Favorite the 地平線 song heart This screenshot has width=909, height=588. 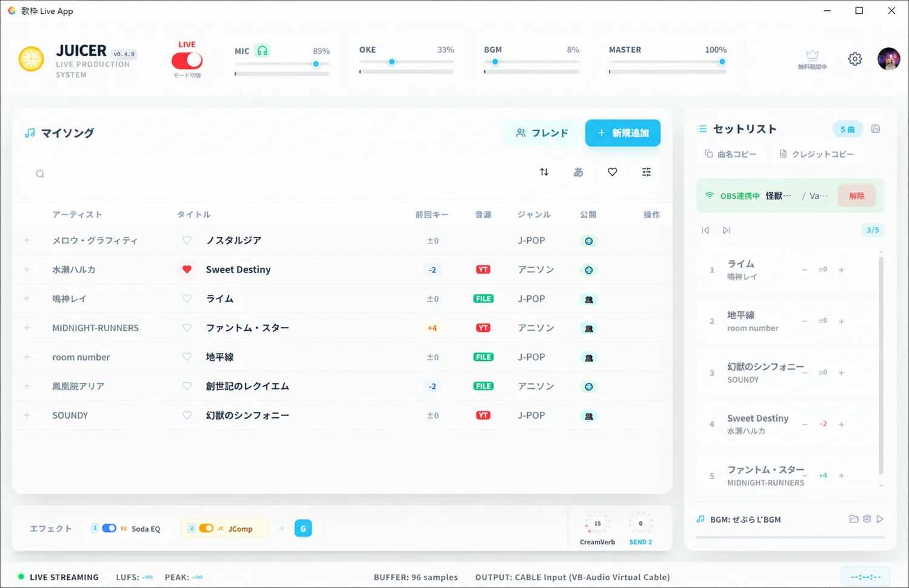(x=187, y=357)
